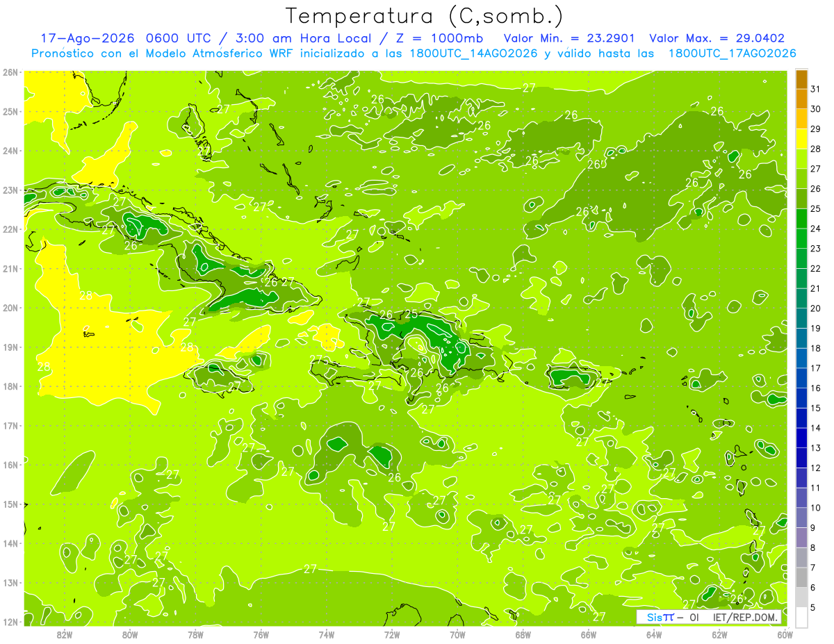Click the 66W longitude axis label
Image resolution: width=834 pixels, height=644 pixels.
[589, 635]
